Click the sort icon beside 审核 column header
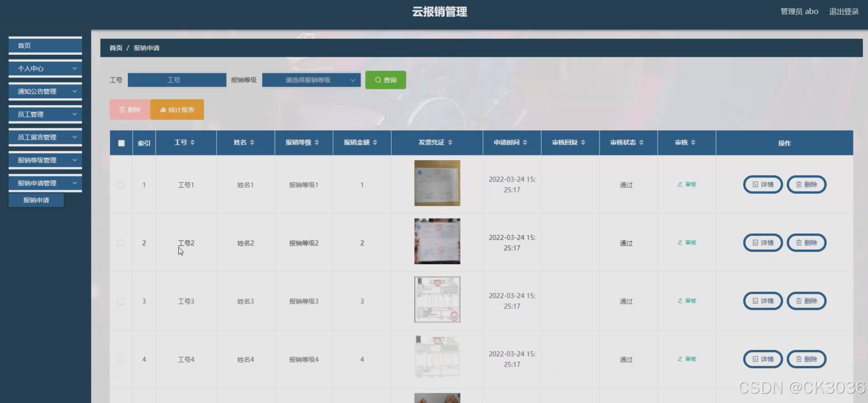The width and height of the screenshot is (868, 403). (693, 142)
